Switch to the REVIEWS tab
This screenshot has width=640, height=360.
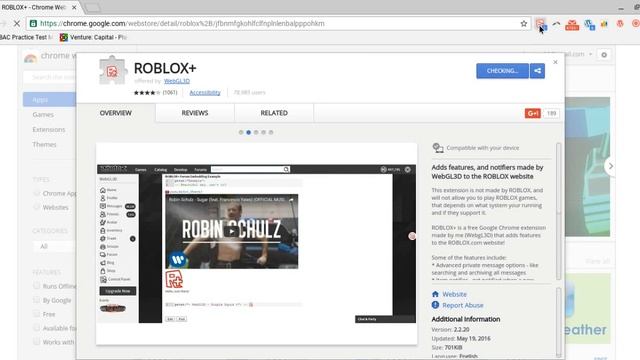[195, 113]
